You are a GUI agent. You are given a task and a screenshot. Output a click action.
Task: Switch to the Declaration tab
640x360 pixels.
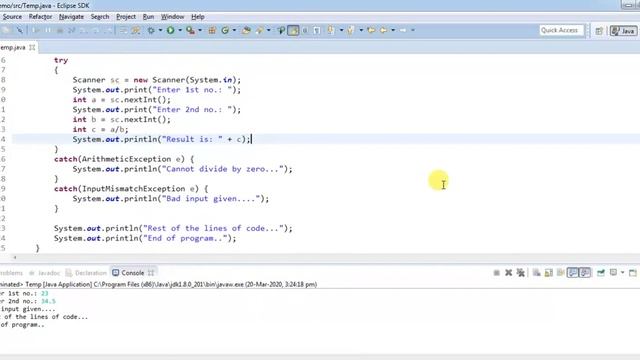(86, 273)
